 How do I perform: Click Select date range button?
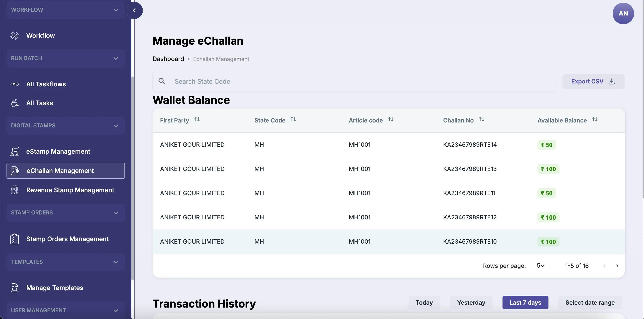point(590,302)
